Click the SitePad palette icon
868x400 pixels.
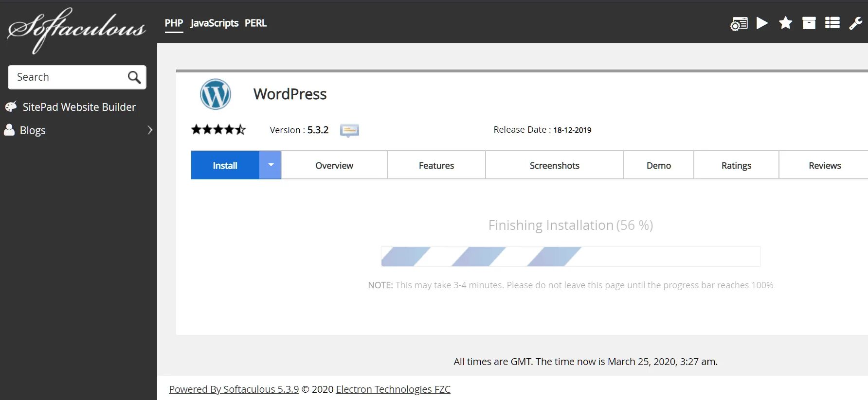click(x=11, y=106)
